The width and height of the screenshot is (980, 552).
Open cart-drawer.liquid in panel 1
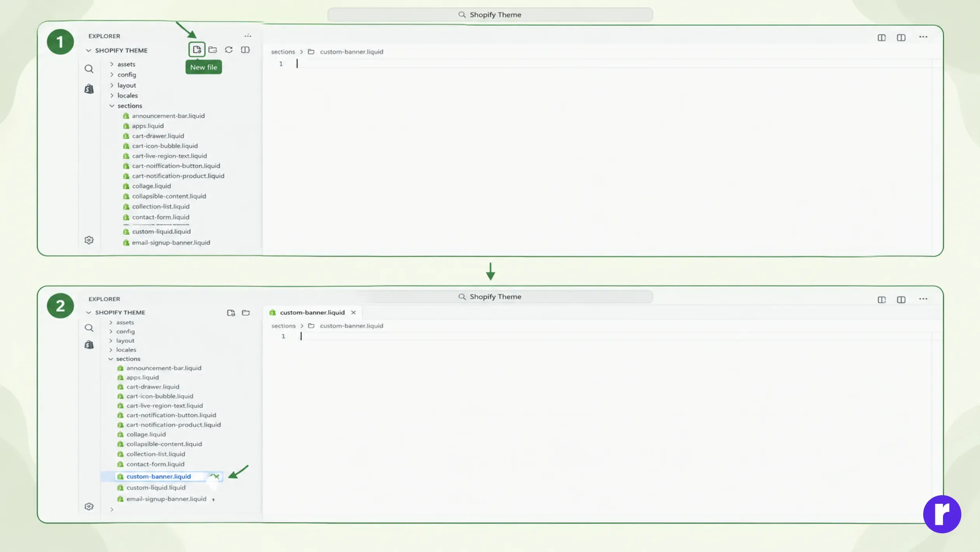pos(158,136)
